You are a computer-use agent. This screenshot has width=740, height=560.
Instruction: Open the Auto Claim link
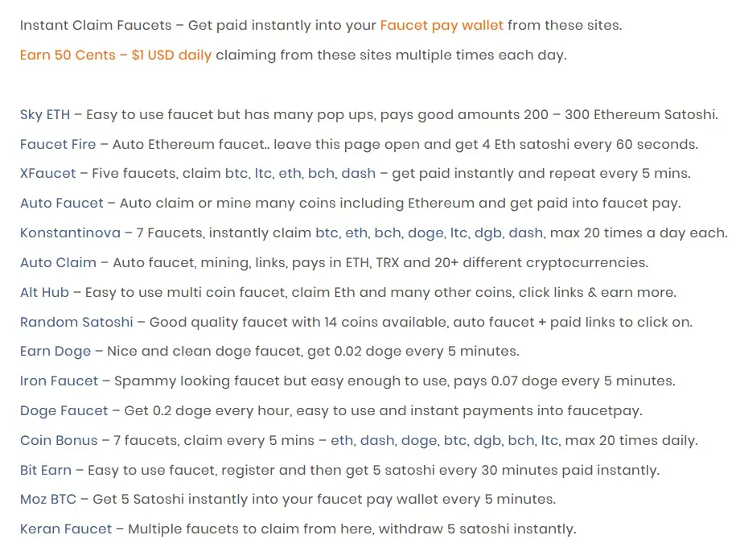pos(58,263)
